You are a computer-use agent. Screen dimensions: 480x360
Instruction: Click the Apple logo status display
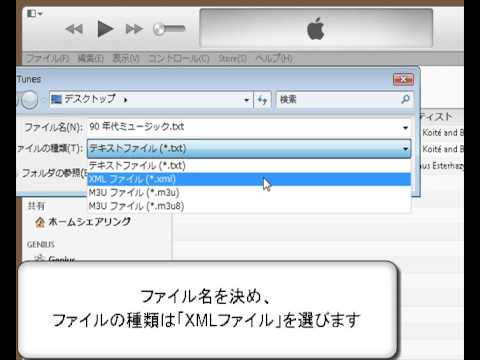[316, 29]
